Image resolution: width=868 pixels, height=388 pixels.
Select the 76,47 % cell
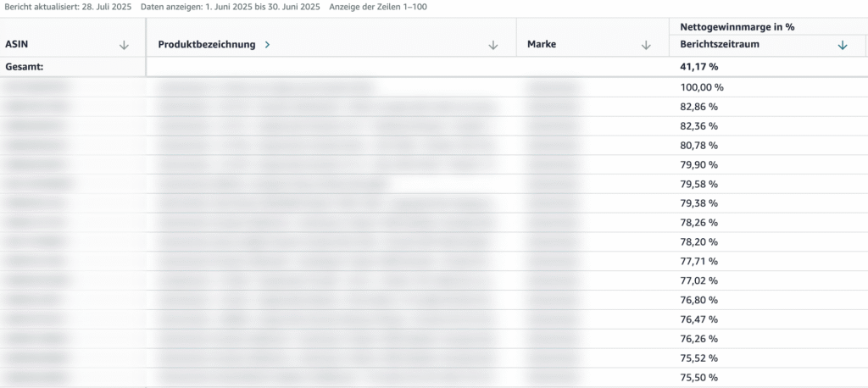click(698, 319)
